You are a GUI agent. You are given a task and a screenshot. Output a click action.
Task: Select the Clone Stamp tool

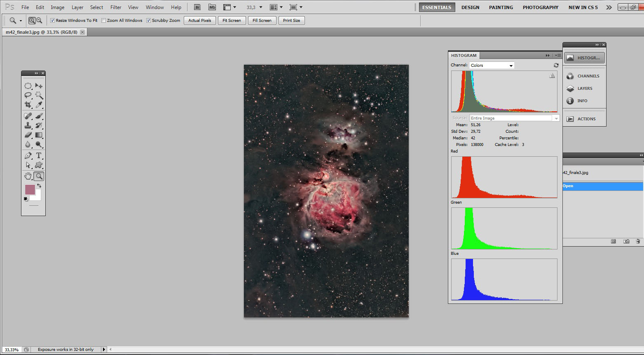point(28,125)
